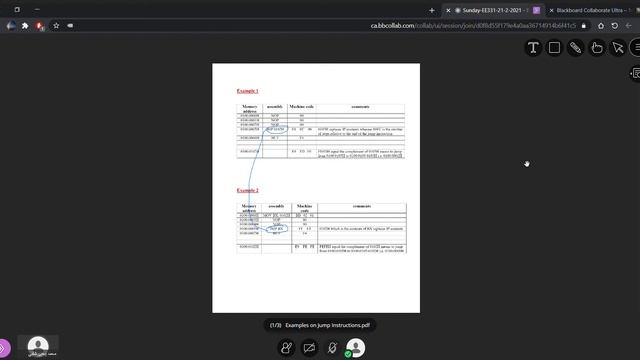Click the 'Example 2' heading in the PDF
Screen dimensions: 640x360
pos(247,190)
